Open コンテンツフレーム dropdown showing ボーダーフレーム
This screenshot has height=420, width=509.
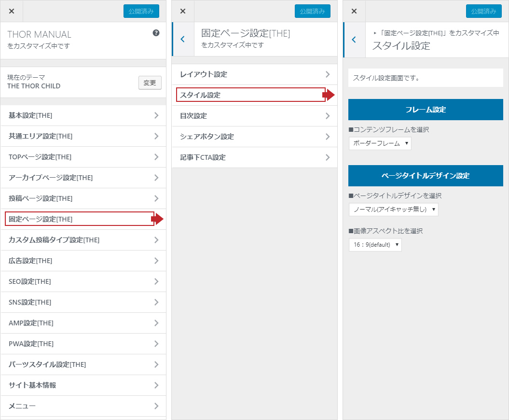(x=380, y=143)
